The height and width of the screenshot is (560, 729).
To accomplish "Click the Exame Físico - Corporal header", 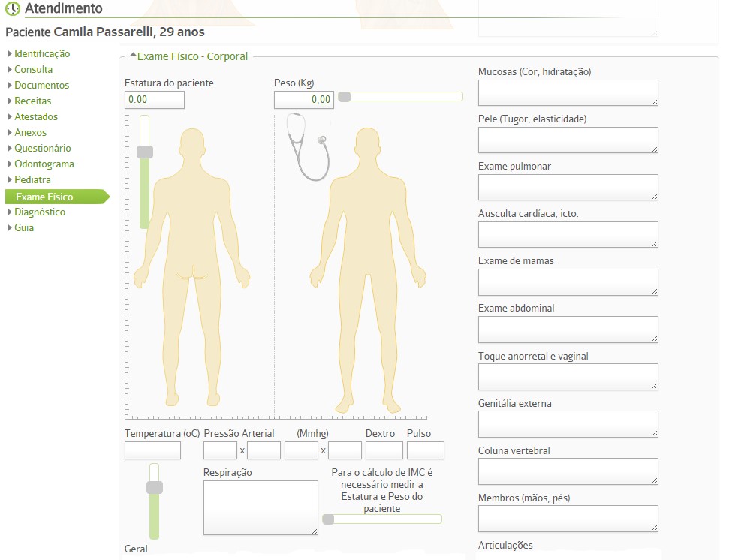I will (x=192, y=56).
